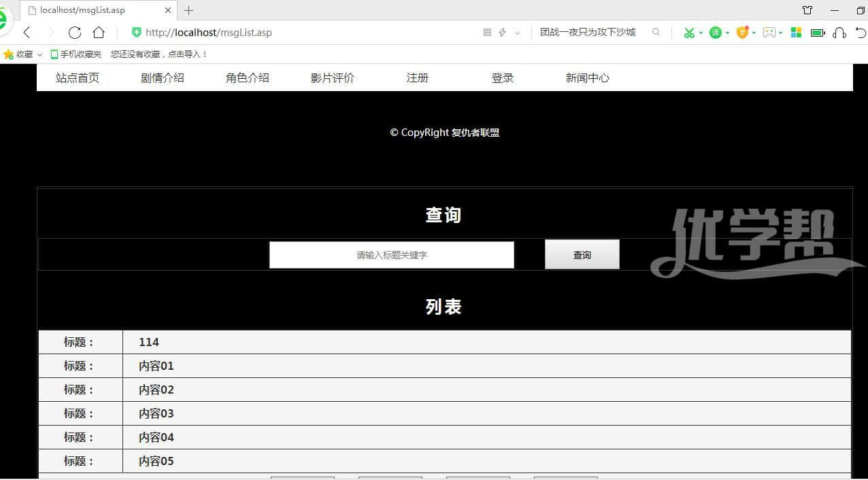Viewport: 868px width, 480px height.
Task: Expand the 收藏 favorites dropdown arrow
Action: pyautogui.click(x=39, y=54)
